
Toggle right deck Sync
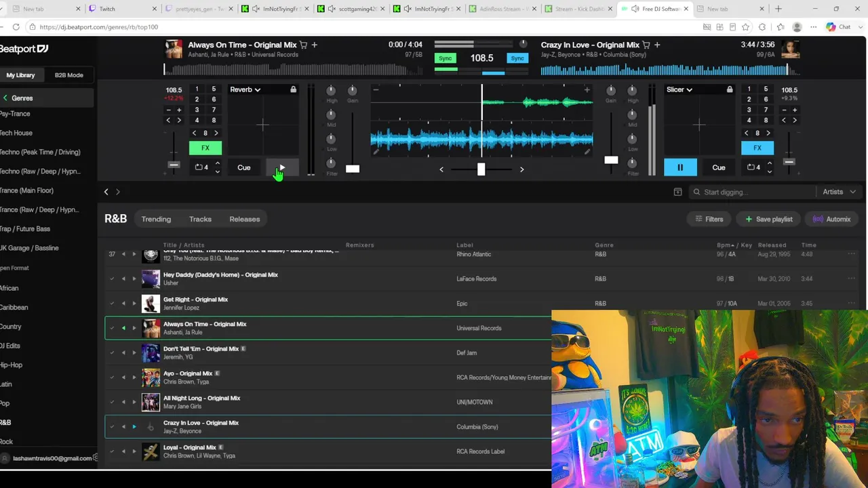tap(517, 58)
